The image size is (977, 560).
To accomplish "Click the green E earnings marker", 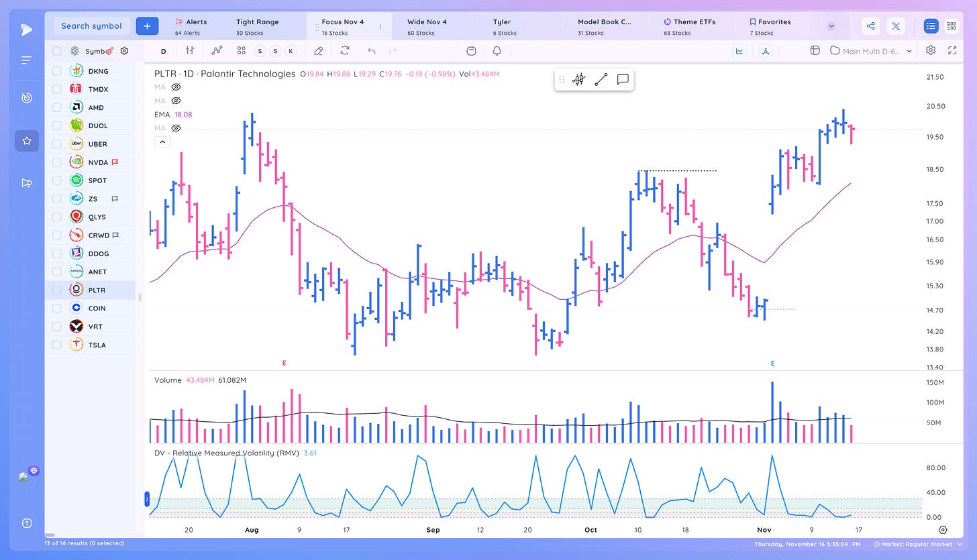I will click(x=772, y=363).
